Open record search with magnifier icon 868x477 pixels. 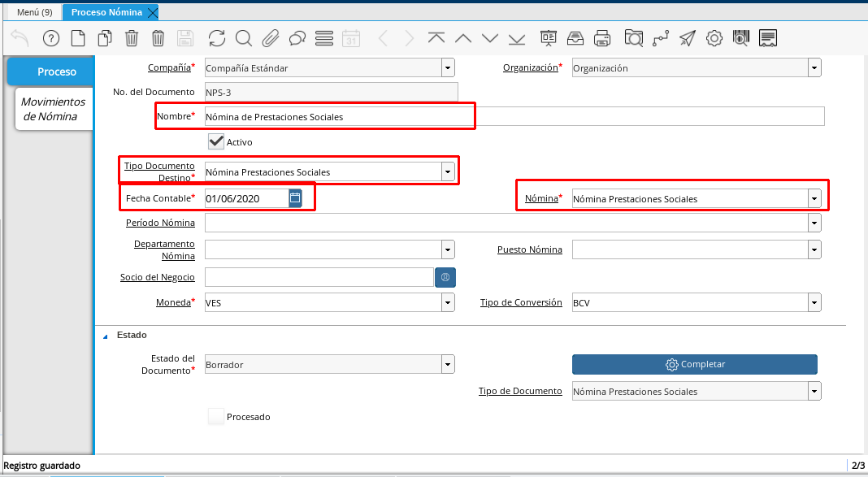point(244,38)
